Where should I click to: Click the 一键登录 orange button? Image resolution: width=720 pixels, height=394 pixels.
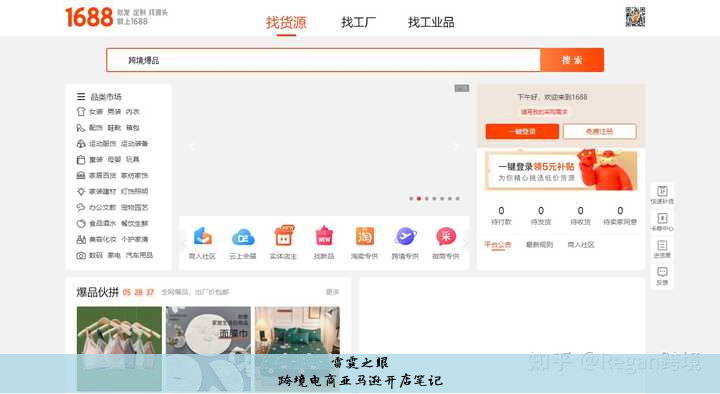(522, 131)
